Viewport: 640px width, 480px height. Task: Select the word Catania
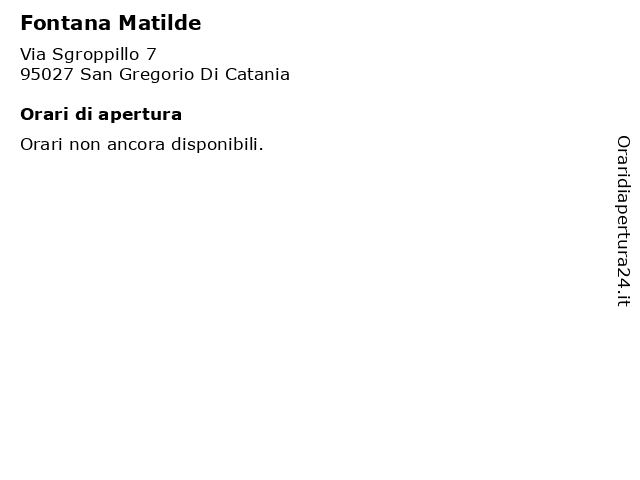click(x=257, y=74)
